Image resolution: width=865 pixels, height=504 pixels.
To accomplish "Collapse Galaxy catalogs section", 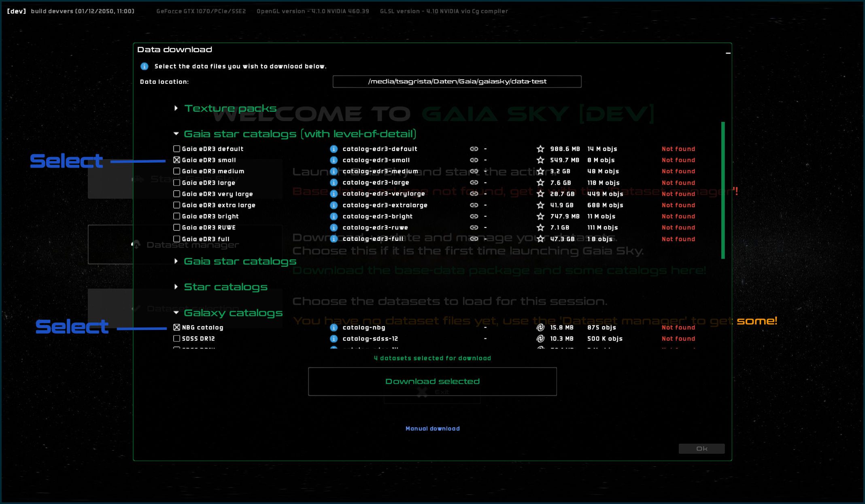I will pos(176,313).
